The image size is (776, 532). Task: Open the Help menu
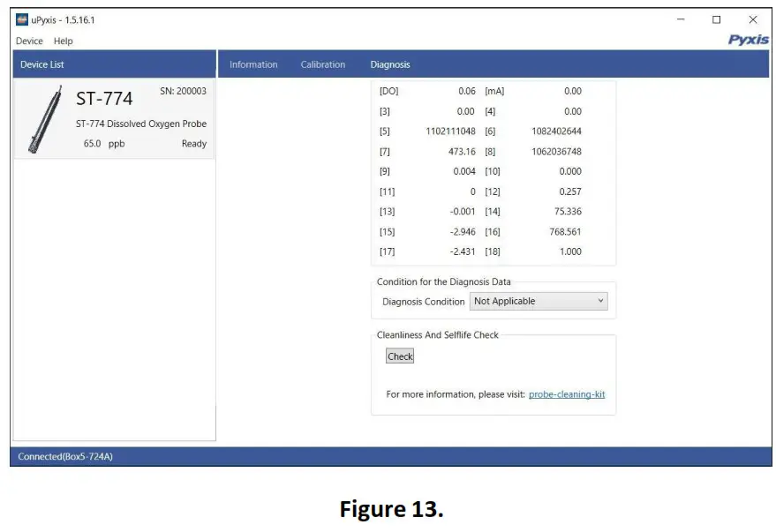pyautogui.click(x=64, y=41)
